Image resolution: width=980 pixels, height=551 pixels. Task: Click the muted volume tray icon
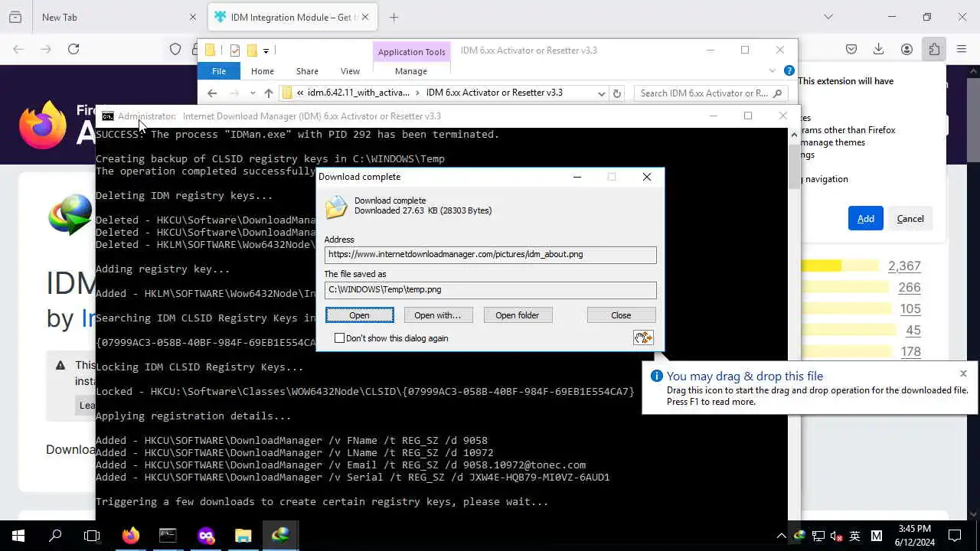point(836,536)
